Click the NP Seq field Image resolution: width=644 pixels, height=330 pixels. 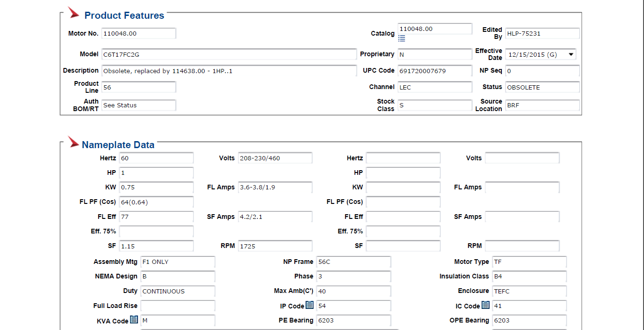543,71
